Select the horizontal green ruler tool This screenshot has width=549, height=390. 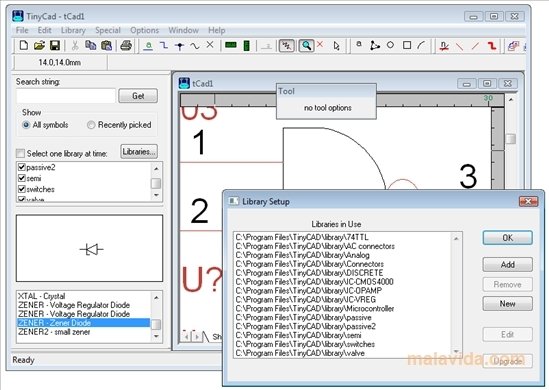click(231, 45)
